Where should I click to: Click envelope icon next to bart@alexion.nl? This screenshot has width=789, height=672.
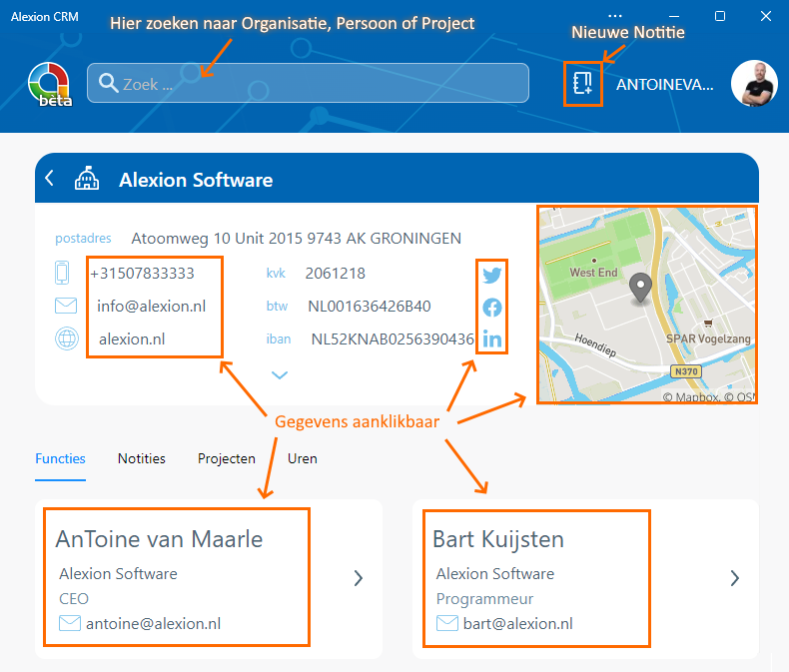click(x=446, y=623)
